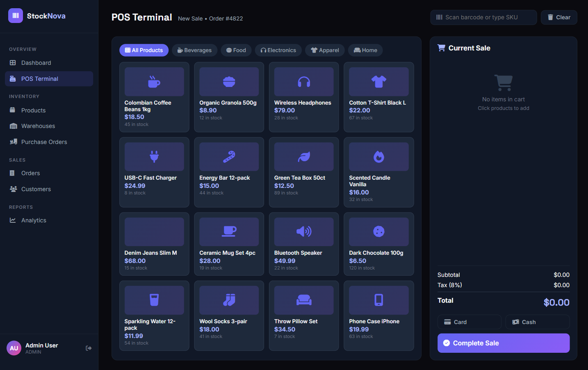Click the Orders receipt icon

coord(12,173)
